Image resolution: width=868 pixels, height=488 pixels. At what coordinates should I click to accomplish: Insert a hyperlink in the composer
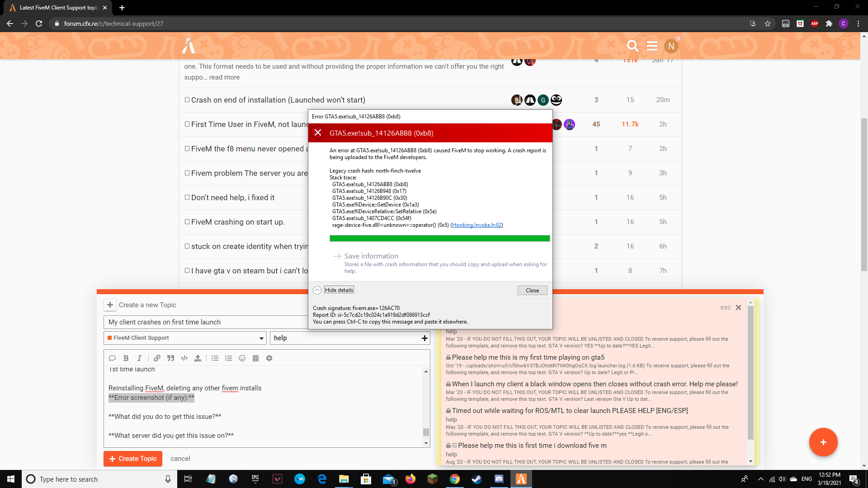[x=157, y=358]
